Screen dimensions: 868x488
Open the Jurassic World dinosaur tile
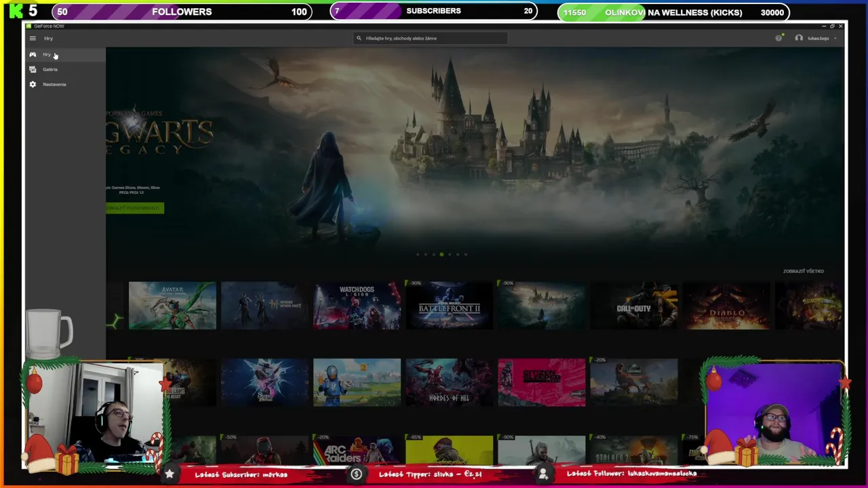[633, 382]
